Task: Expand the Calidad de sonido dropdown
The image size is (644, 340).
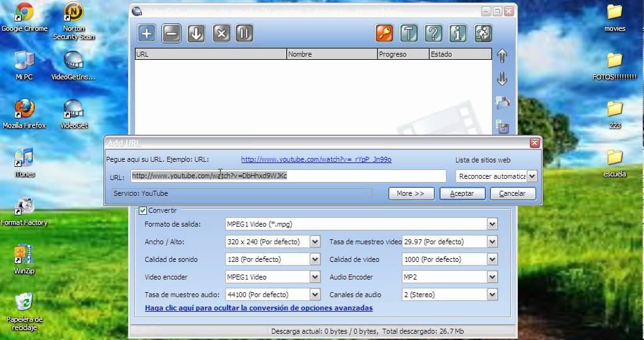Action: pyautogui.click(x=315, y=259)
